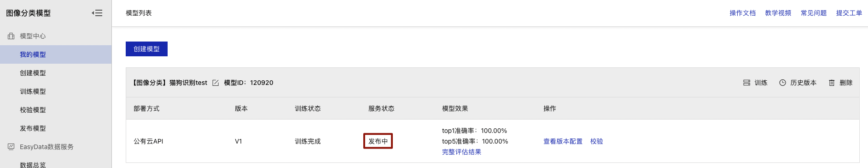Viewport: 868px width, 168px height.
Task: Open 完整评估结果 link
Action: (461, 152)
